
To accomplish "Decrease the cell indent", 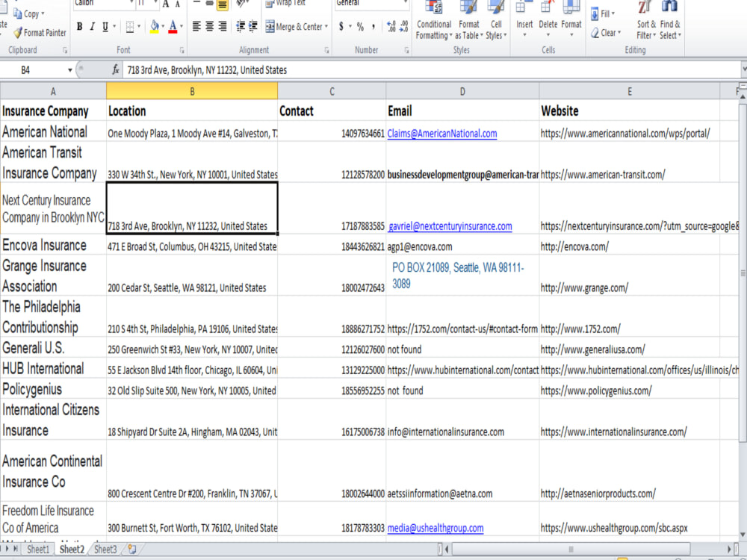I will point(241,27).
